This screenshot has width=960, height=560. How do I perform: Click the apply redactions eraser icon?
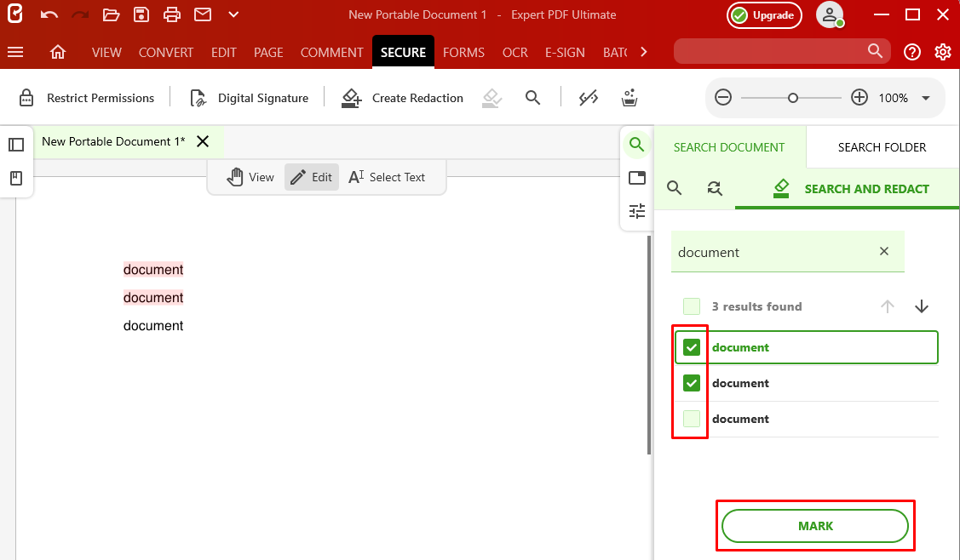[491, 98]
